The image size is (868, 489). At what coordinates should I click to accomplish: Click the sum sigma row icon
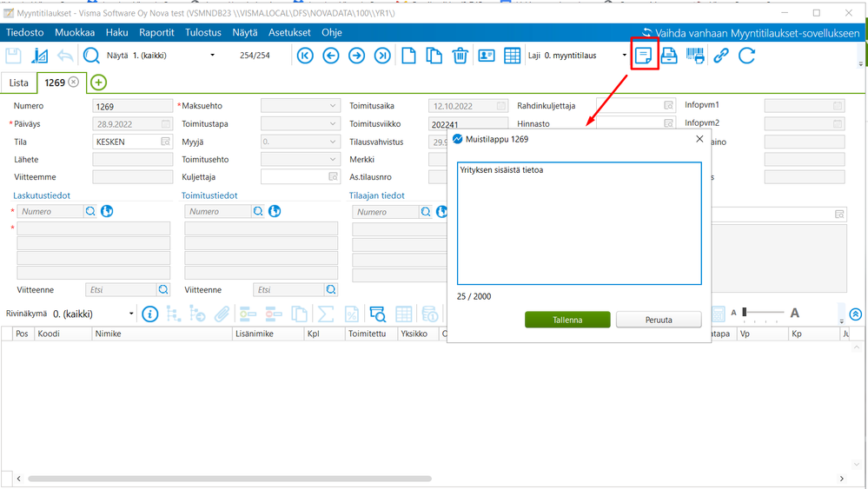pyautogui.click(x=326, y=314)
